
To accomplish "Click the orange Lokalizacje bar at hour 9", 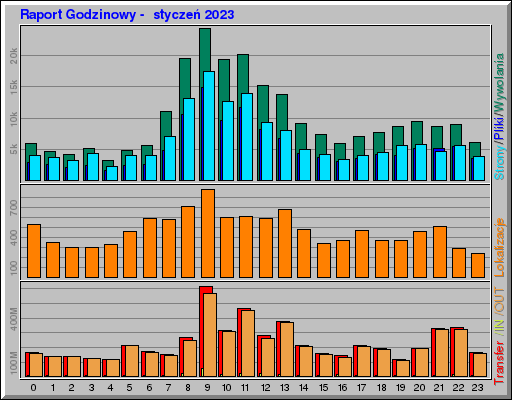I will coord(208,233).
